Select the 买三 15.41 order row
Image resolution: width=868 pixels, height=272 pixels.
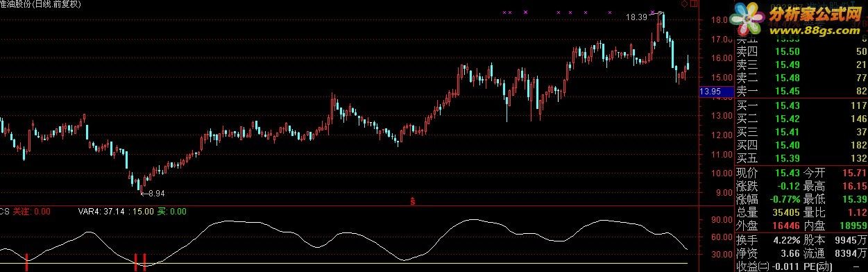801,132
